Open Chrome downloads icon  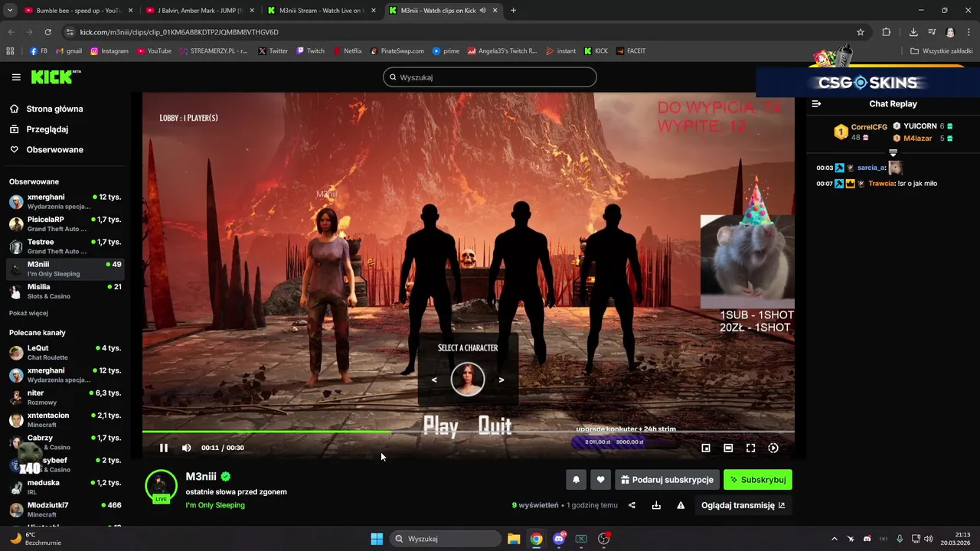point(913,32)
